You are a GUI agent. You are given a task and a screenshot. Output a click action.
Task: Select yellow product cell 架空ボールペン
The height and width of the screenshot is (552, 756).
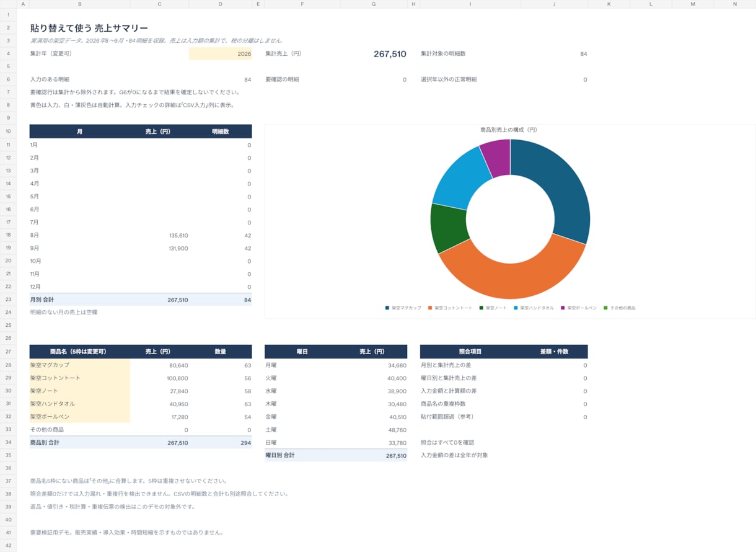(x=80, y=417)
